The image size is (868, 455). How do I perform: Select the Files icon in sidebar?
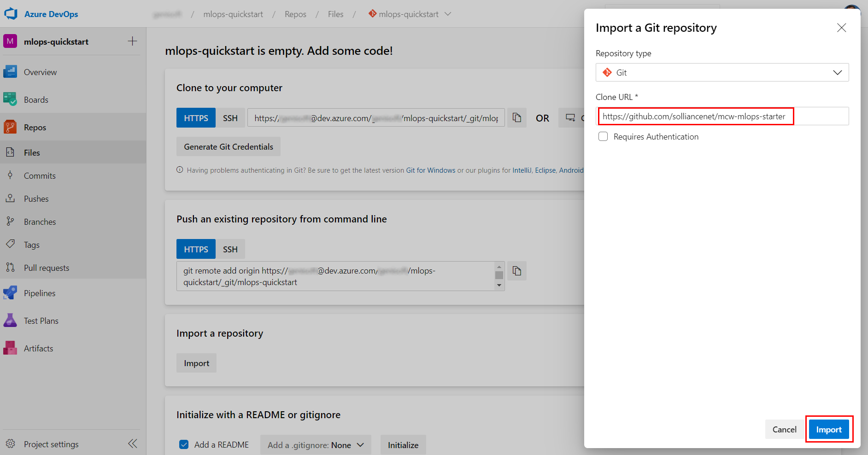click(10, 152)
